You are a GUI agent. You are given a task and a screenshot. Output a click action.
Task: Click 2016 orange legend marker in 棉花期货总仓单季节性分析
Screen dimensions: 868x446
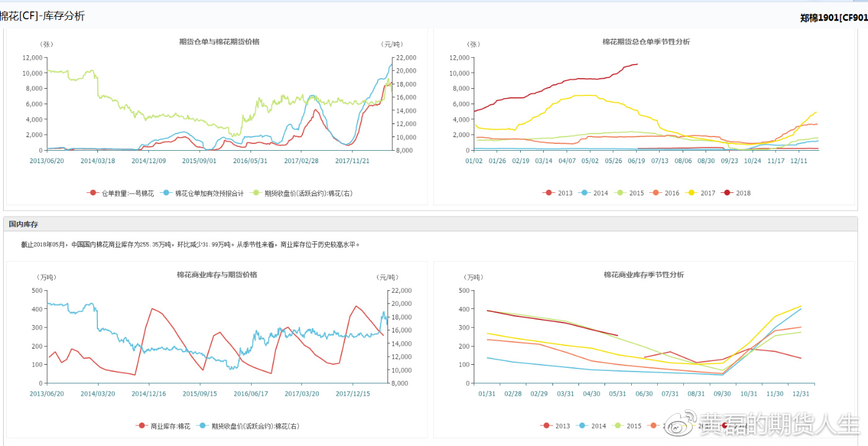(655, 193)
